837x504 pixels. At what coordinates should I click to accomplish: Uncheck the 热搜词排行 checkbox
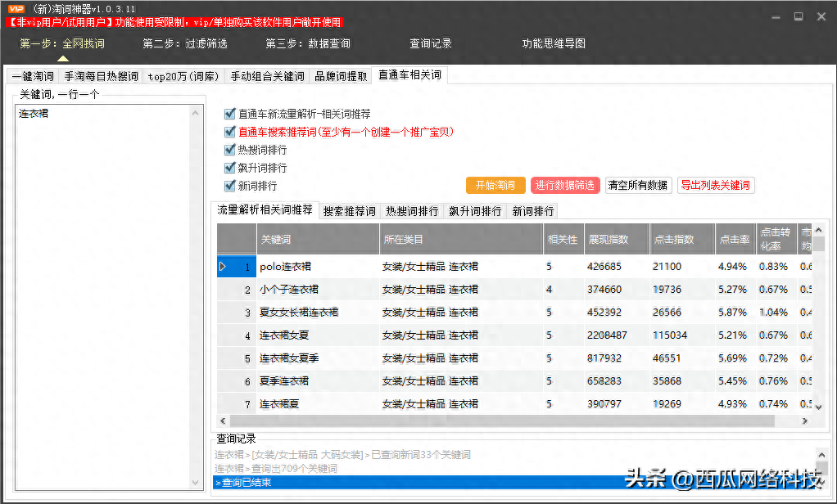(x=230, y=150)
